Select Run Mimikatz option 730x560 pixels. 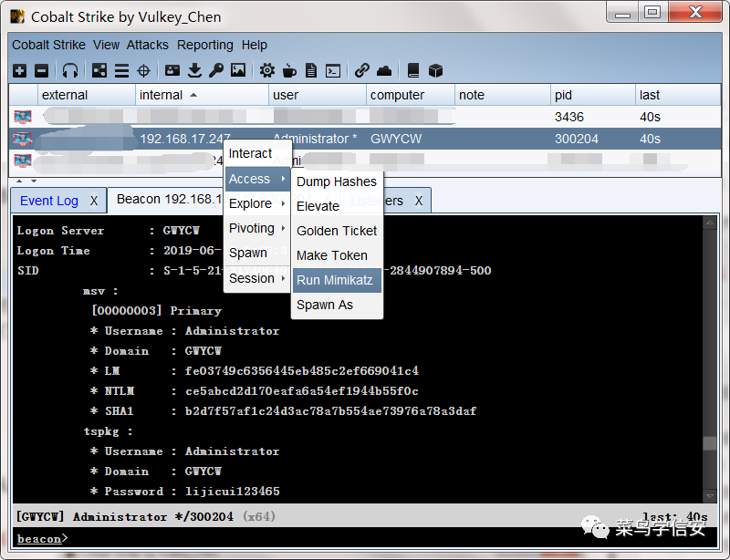coord(337,280)
